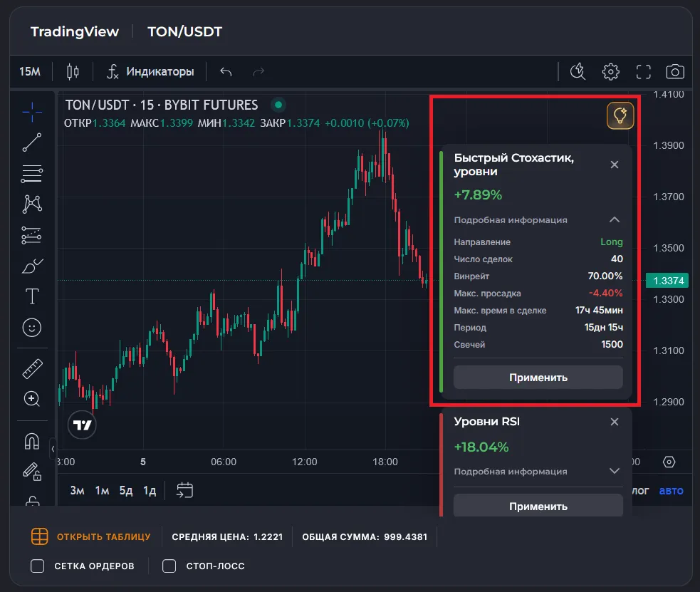Apply the Быстрый Стохастик strategy
The width and height of the screenshot is (700, 592).
(x=538, y=377)
